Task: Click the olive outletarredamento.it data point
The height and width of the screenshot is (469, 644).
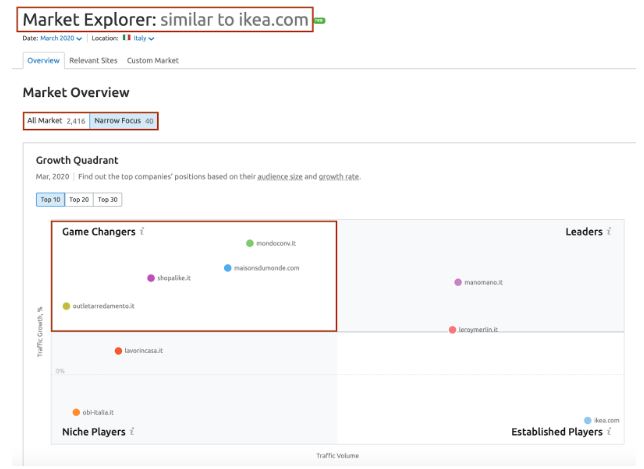Action: point(66,306)
